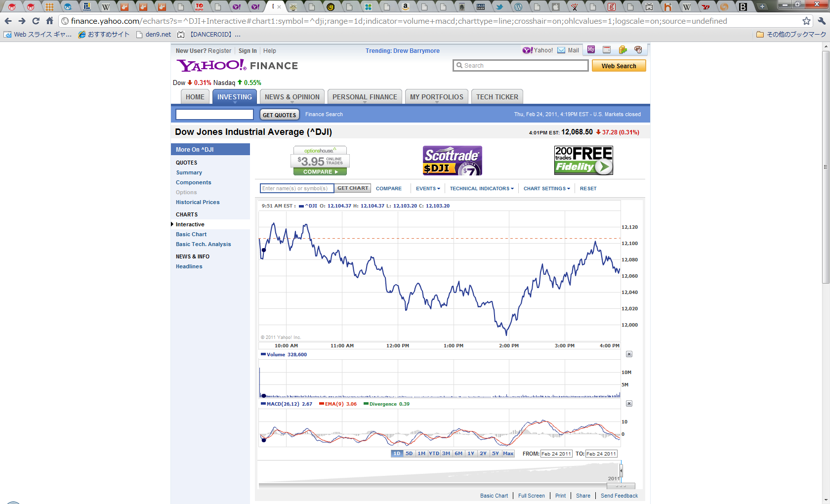The image size is (830, 504).
Task: Focus the Get Quotes symbol input field
Action: pyautogui.click(x=215, y=115)
